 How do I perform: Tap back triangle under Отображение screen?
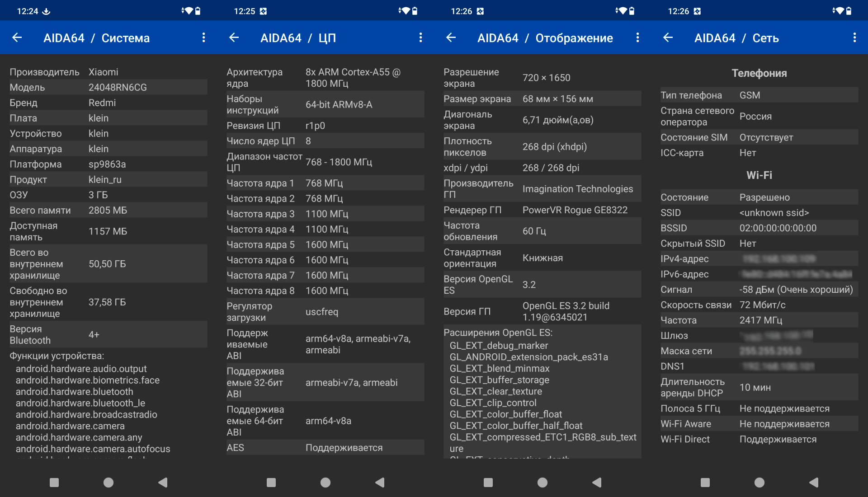[x=597, y=483]
